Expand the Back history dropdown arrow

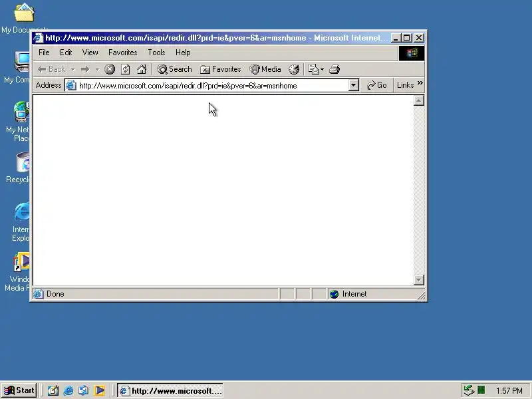click(x=72, y=70)
